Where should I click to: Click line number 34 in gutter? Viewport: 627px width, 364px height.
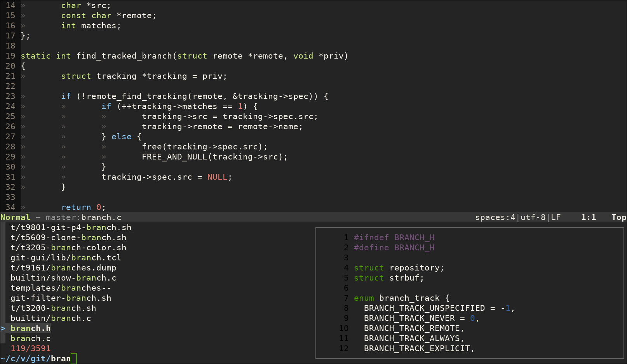click(x=10, y=207)
